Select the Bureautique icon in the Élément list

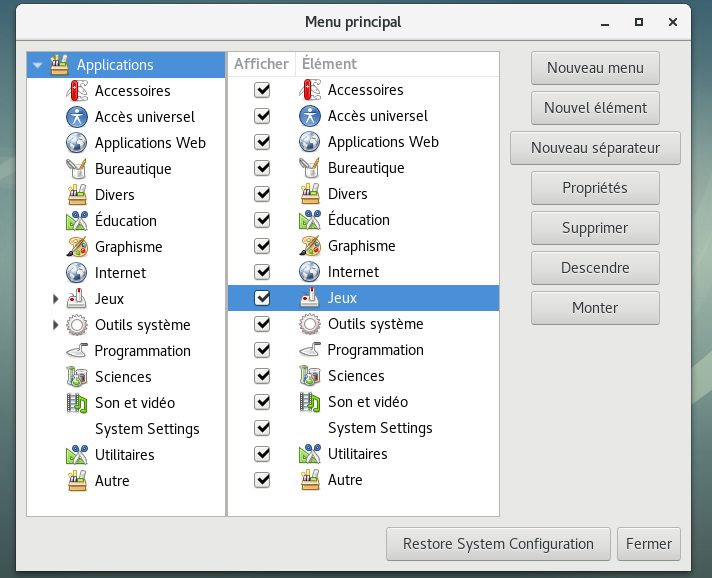pyautogui.click(x=310, y=168)
